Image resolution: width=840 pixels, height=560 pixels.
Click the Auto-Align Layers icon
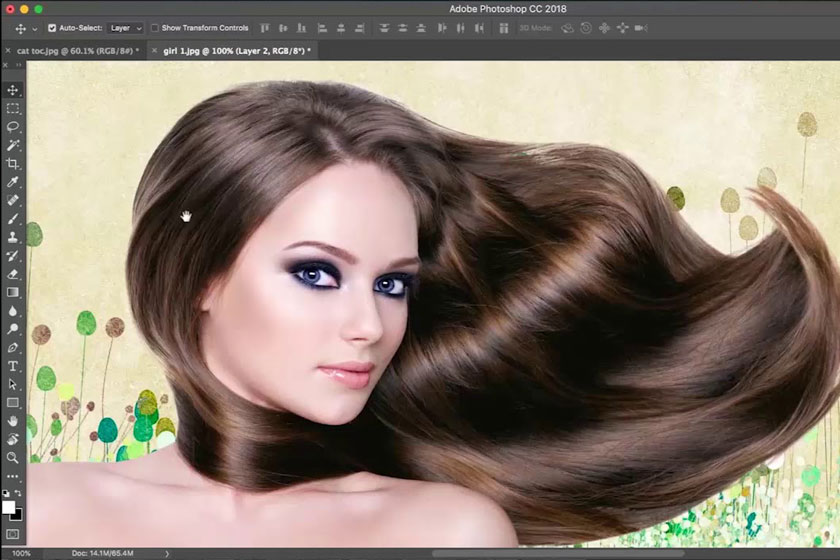point(504,28)
